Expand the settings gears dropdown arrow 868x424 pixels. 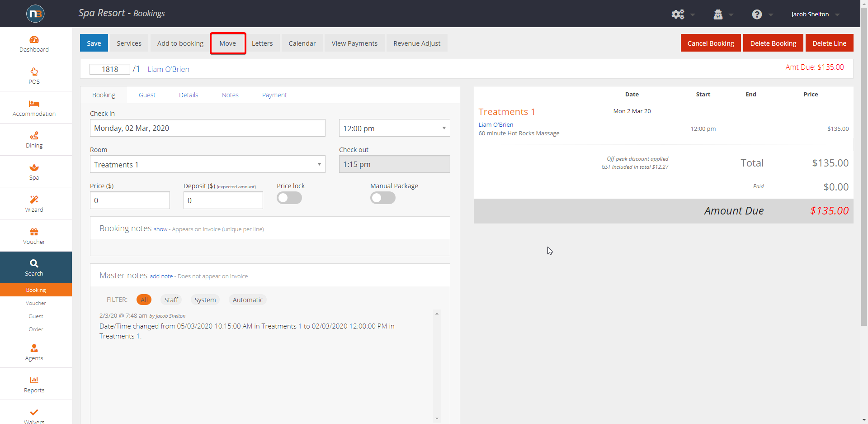click(693, 15)
